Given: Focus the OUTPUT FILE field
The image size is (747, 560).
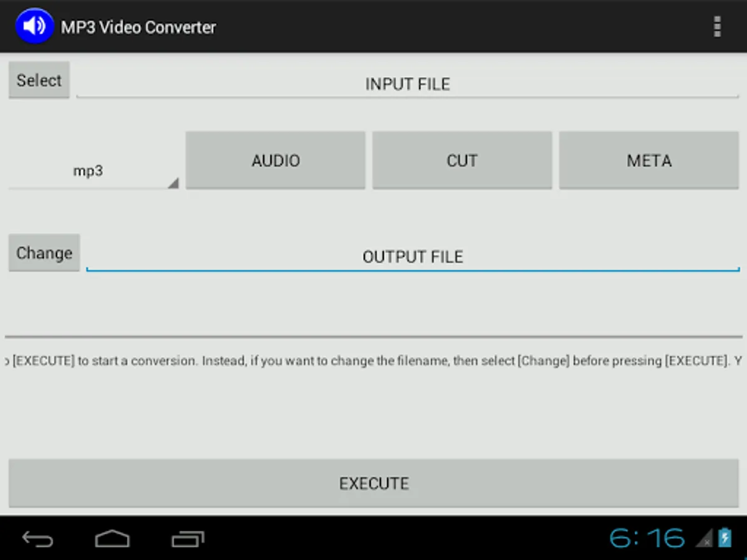Looking at the screenshot, I should 413,256.
